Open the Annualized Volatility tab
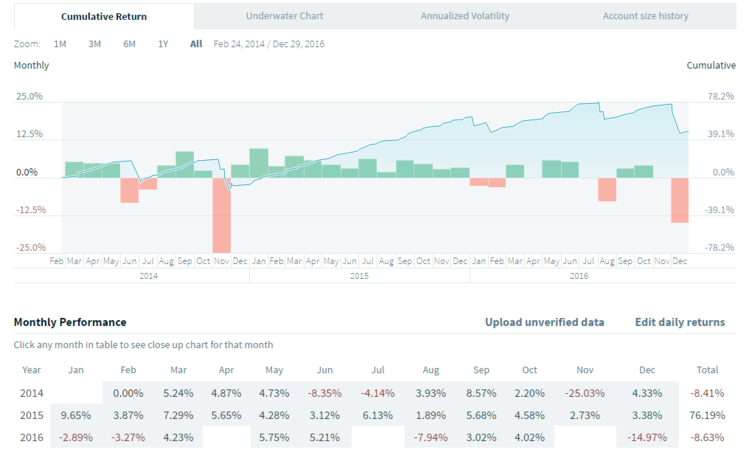The width and height of the screenshot is (749, 461). [465, 16]
